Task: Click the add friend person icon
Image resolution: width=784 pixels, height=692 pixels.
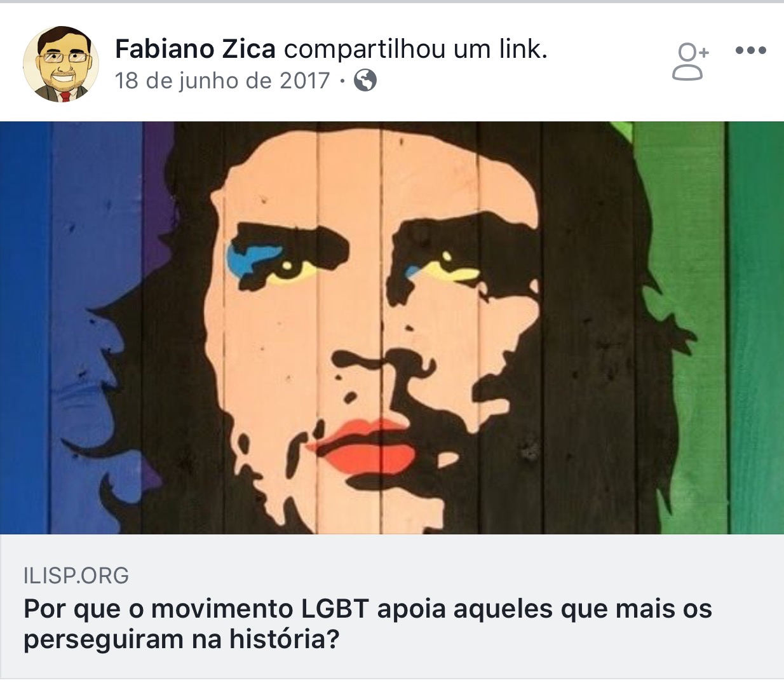Action: [689, 62]
